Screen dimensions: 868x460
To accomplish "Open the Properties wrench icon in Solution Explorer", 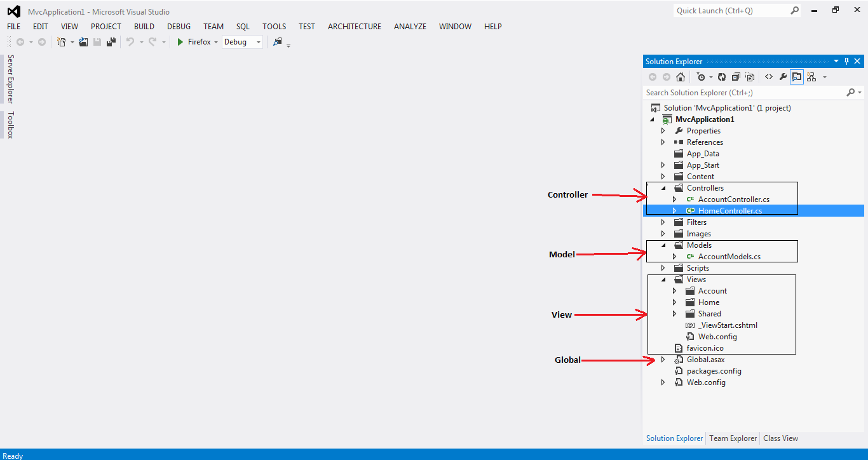I will (x=782, y=76).
